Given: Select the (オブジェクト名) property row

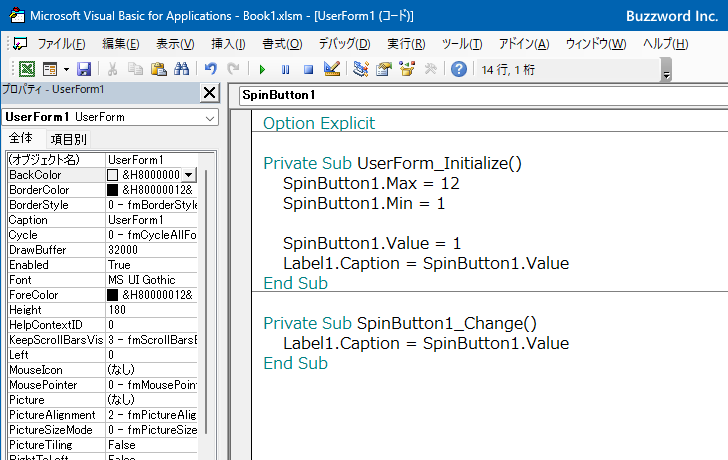Looking at the screenshot, I should point(103,160).
